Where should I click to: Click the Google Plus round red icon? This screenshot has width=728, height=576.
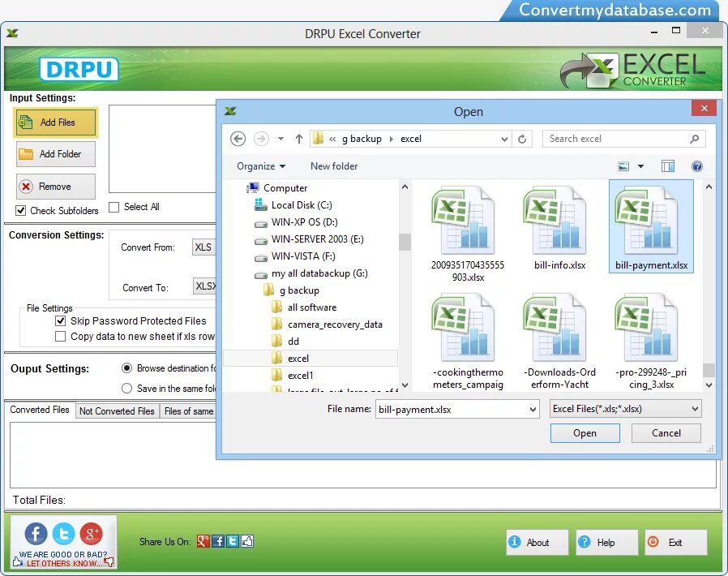pos(91,534)
